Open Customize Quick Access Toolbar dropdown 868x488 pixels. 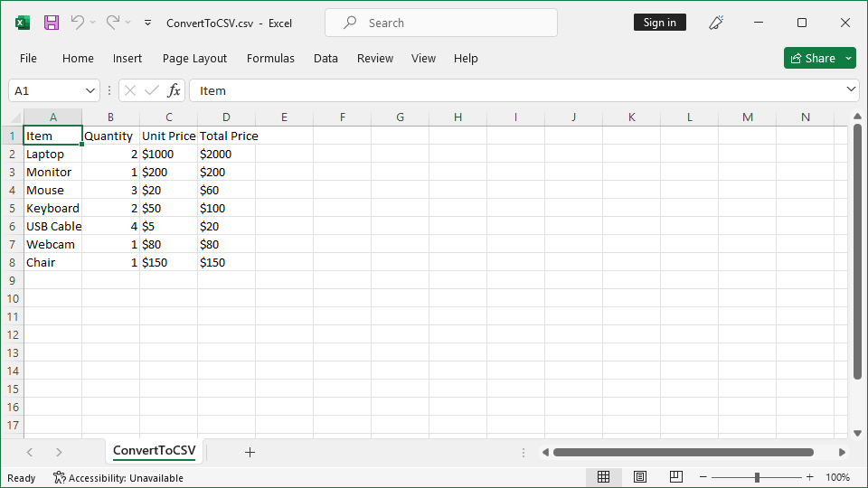tap(148, 23)
